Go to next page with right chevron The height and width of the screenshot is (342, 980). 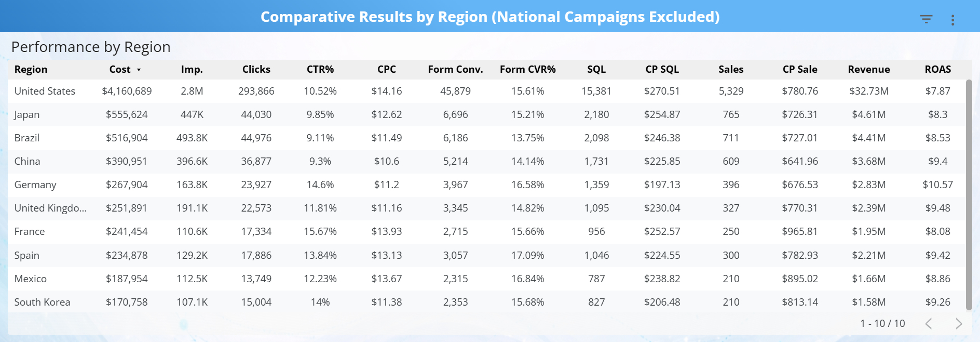tap(958, 323)
